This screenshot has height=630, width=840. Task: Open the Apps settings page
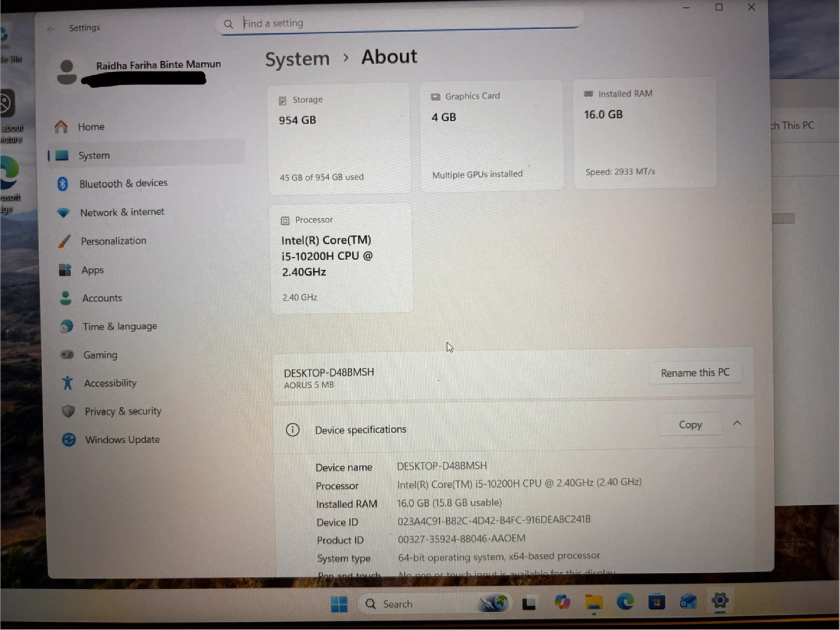tap(92, 270)
